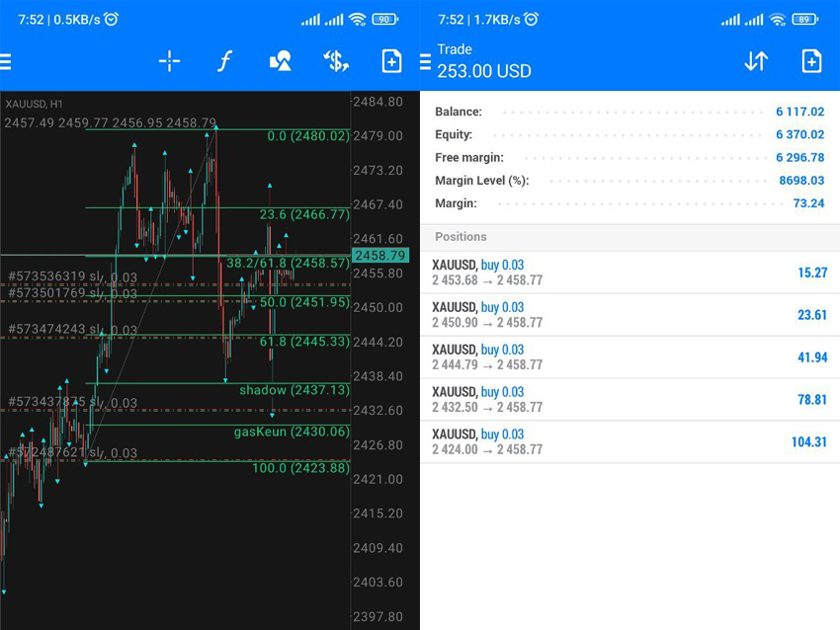Tap the current price tag 2458.79

click(379, 256)
